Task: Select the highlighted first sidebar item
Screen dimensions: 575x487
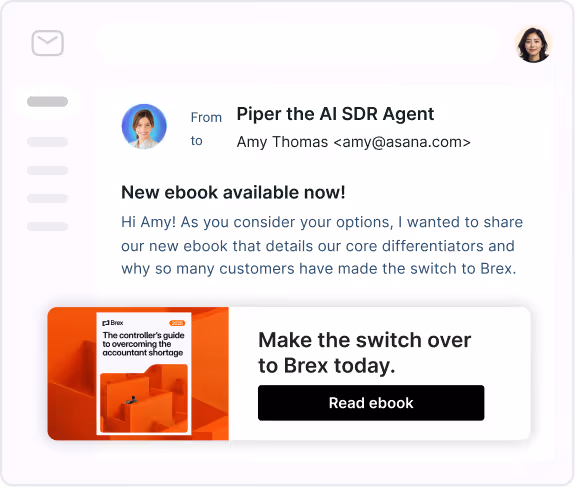Action: click(x=48, y=101)
